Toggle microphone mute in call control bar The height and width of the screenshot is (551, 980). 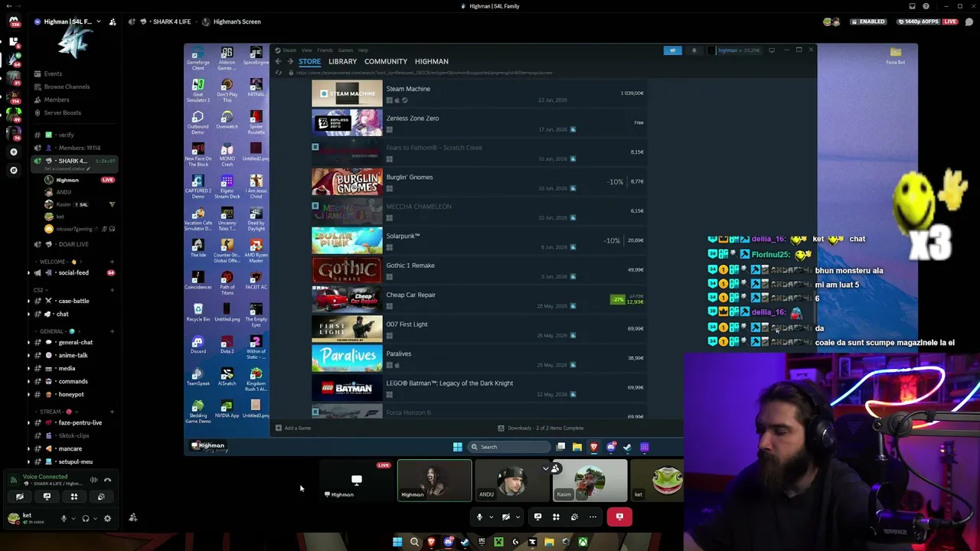point(479,517)
